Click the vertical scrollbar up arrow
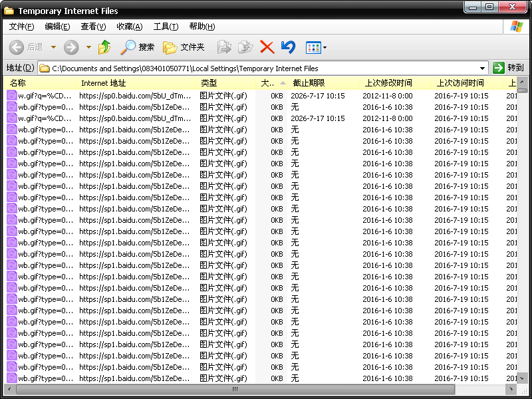Screen dimensions: 532x399 pyautogui.click(x=522, y=82)
